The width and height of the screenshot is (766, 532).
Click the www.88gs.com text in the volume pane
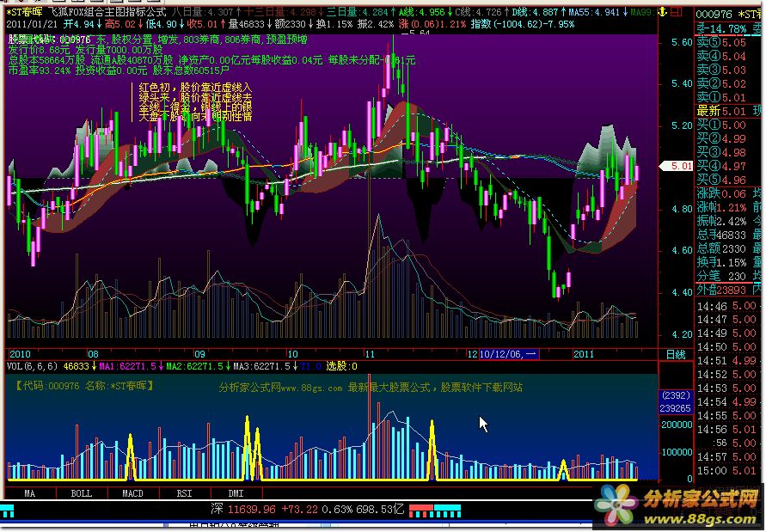[312, 388]
